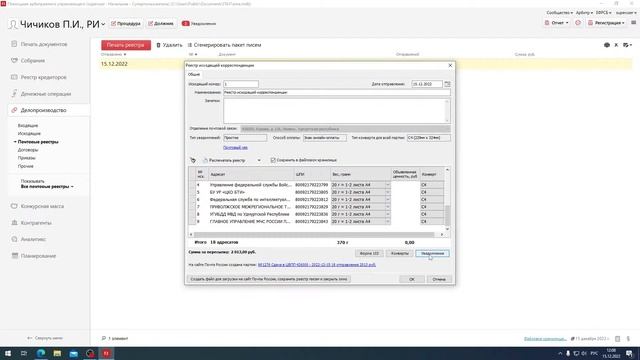
Task: Open the calendar picker for send date
Action: 447,84
